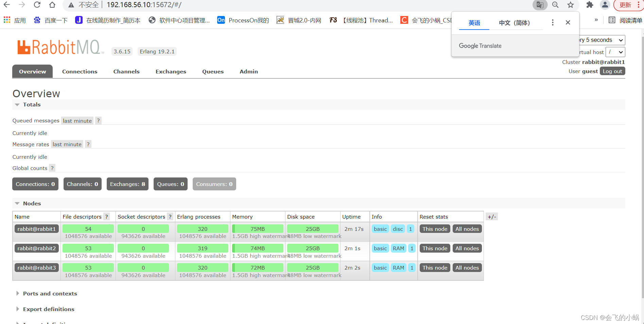The height and width of the screenshot is (324, 644).
Task: Click the RAM info tag for rabbit@rabbit2
Action: 398,248
